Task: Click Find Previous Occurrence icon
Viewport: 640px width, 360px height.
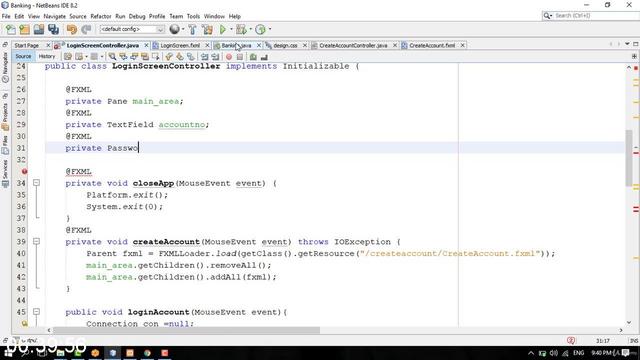Action: pos(123,57)
